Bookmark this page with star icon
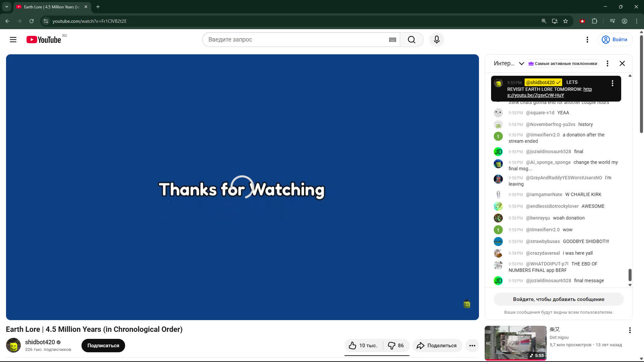 566,21
